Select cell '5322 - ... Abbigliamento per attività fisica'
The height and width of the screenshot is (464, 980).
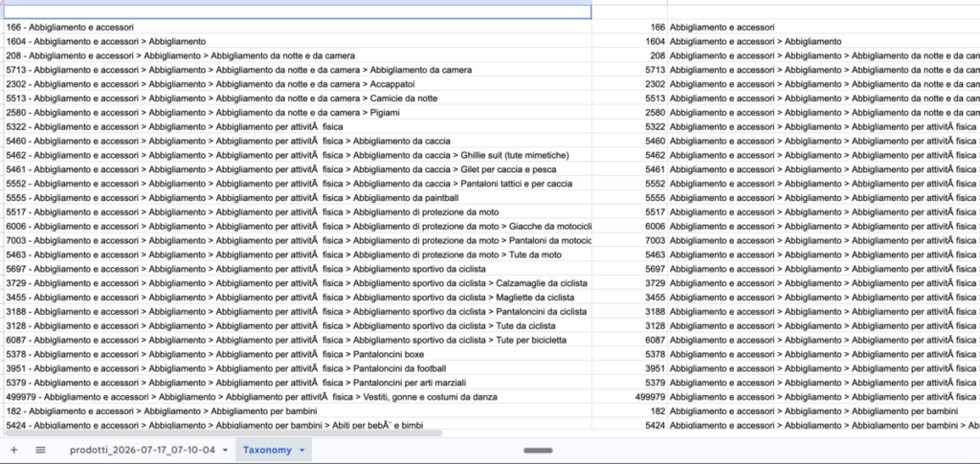click(x=297, y=127)
